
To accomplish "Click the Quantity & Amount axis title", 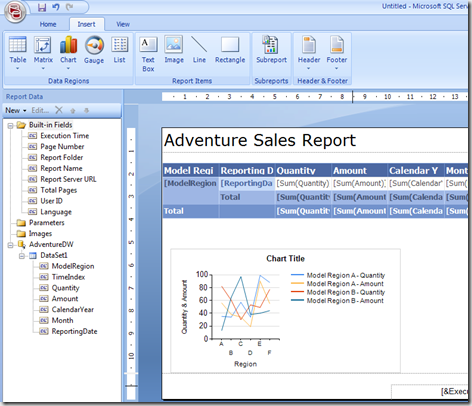I will 184,307.
